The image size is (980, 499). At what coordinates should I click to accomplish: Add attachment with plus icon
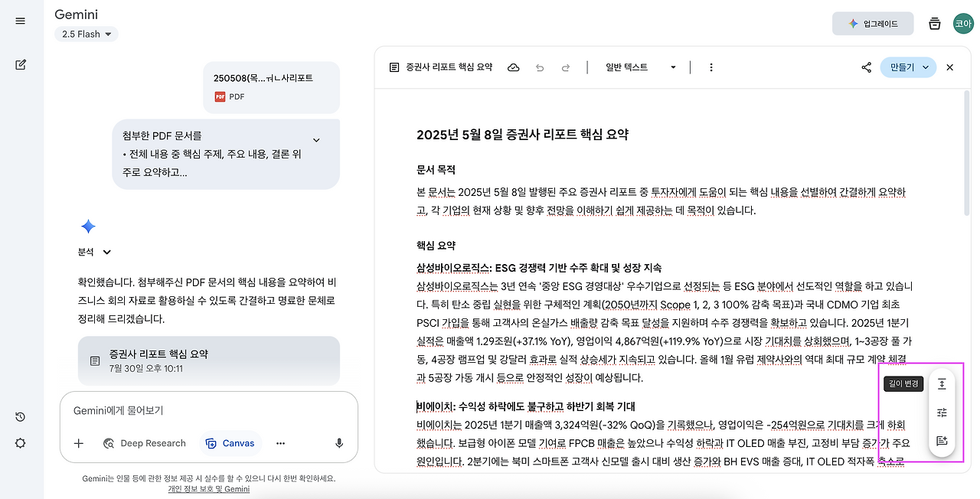(x=79, y=443)
